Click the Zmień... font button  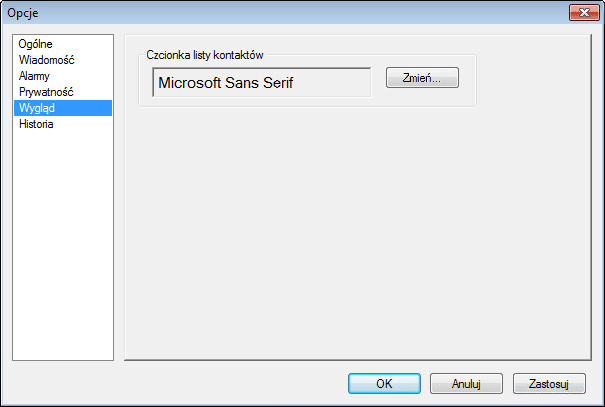[422, 78]
